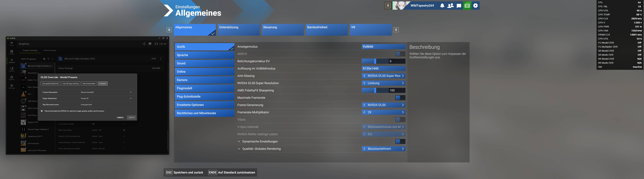
Task: Click the share icon in NVIDIA app
Action: (x=144, y=44)
